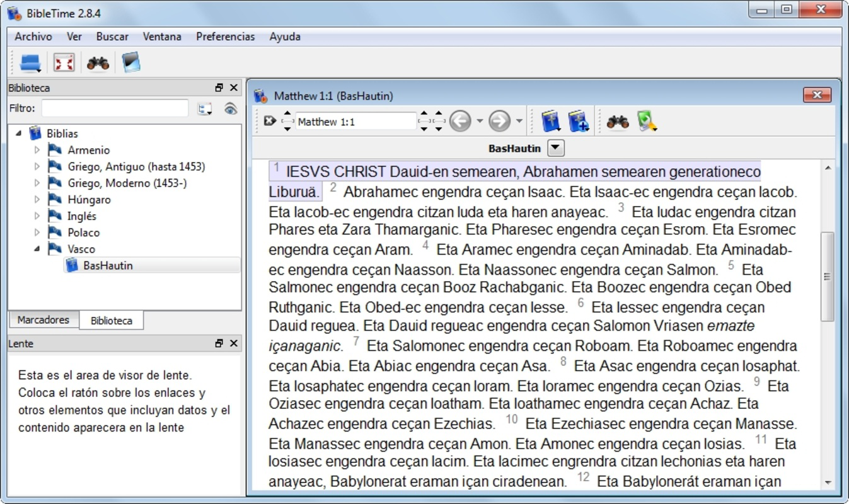Clear the Matthew 1:1 reference field
This screenshot has width=849, height=504.
[270, 121]
